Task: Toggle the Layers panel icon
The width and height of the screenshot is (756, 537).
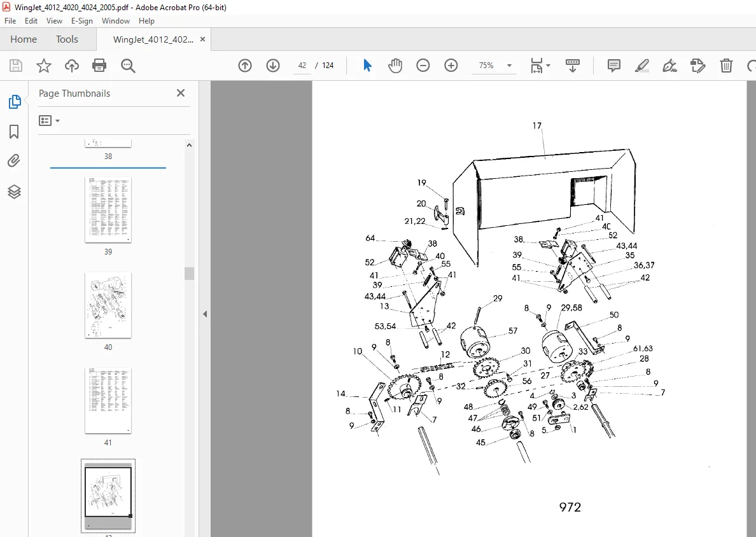Action: [14, 192]
